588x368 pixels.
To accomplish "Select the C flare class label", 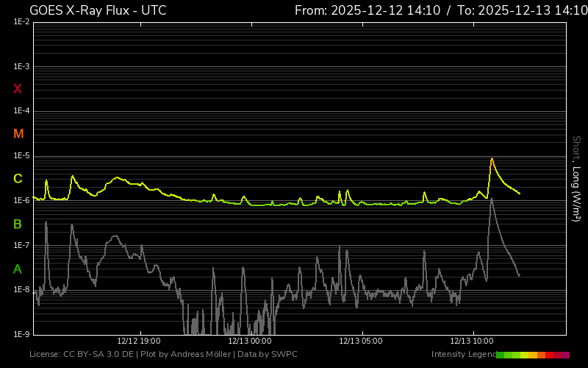I will [18, 179].
